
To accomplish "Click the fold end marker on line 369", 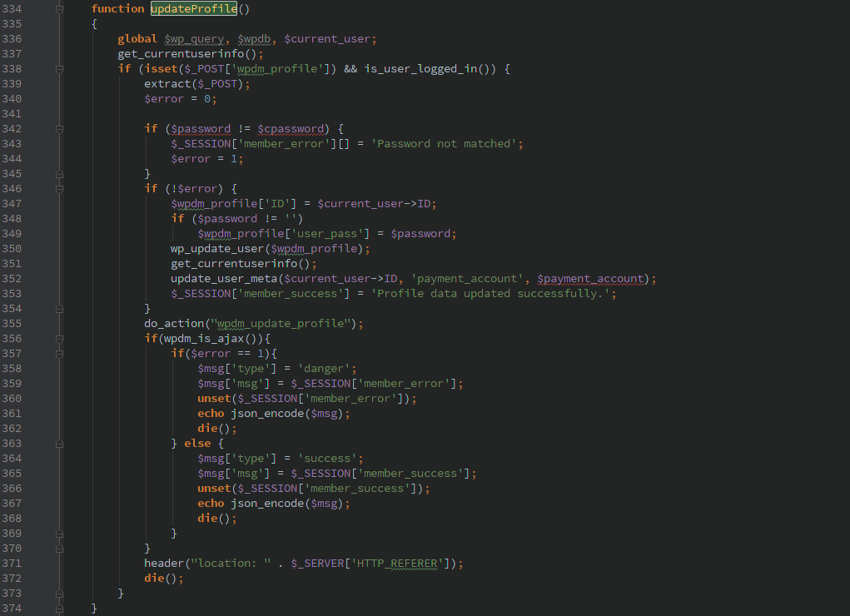I will pyautogui.click(x=60, y=534).
